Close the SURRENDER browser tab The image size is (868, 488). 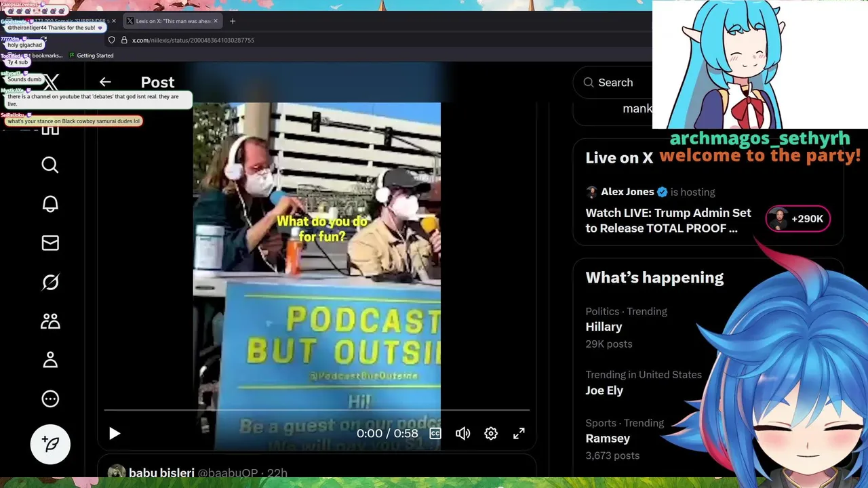point(113,21)
